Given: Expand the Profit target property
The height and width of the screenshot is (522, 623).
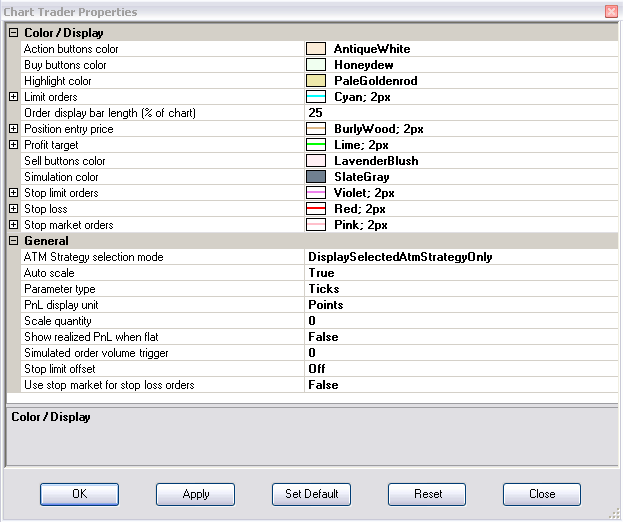Looking at the screenshot, I should point(14,145).
